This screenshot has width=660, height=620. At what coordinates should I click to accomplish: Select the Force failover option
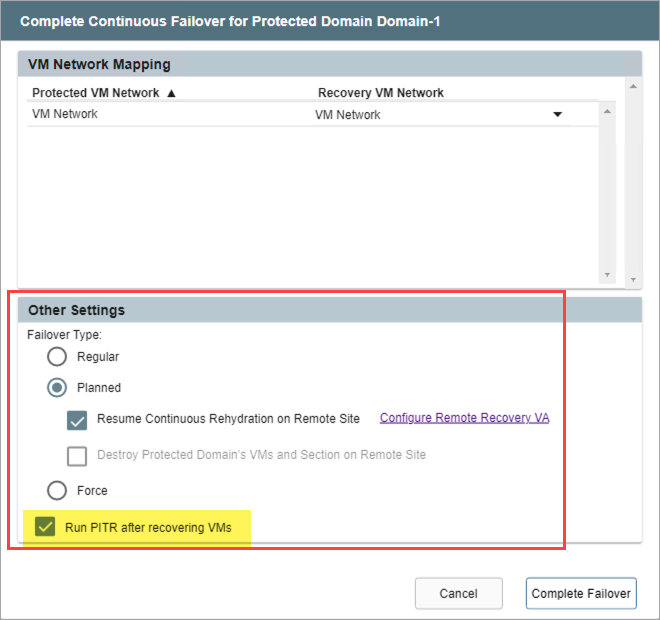(57, 491)
